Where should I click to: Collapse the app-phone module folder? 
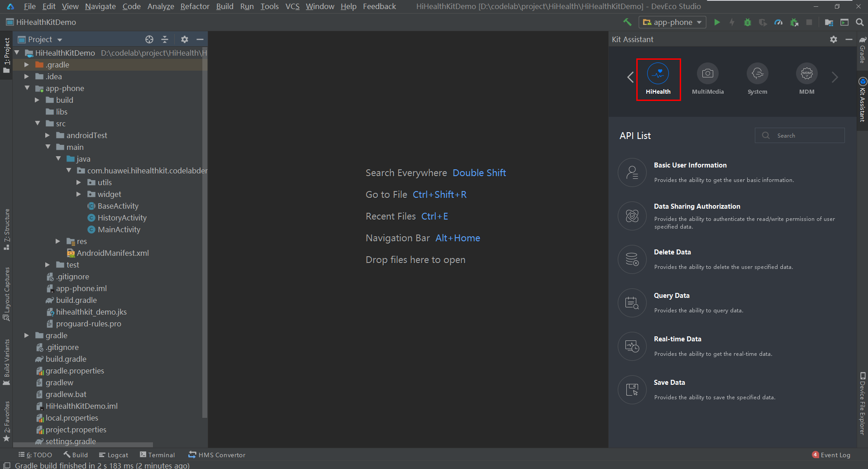pyautogui.click(x=27, y=88)
